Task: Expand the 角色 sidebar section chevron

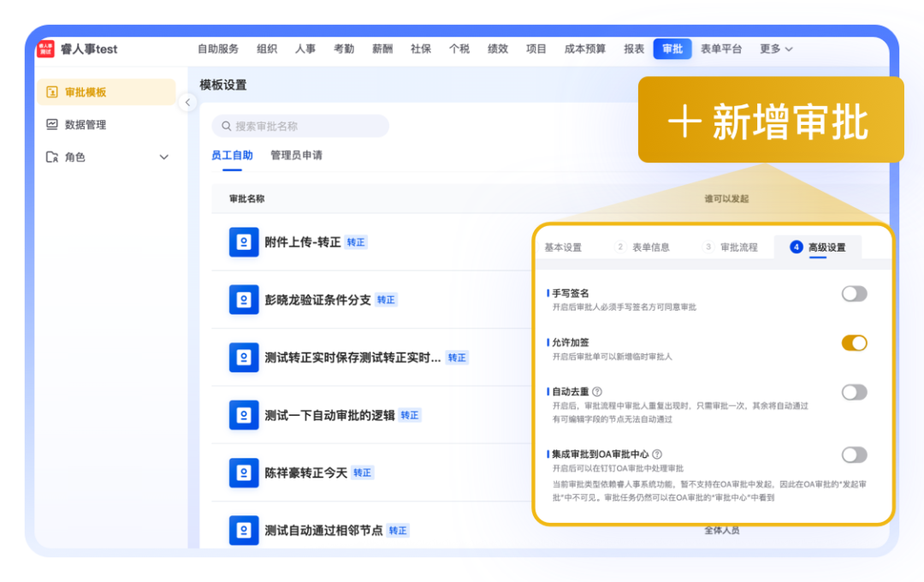Action: (164, 157)
